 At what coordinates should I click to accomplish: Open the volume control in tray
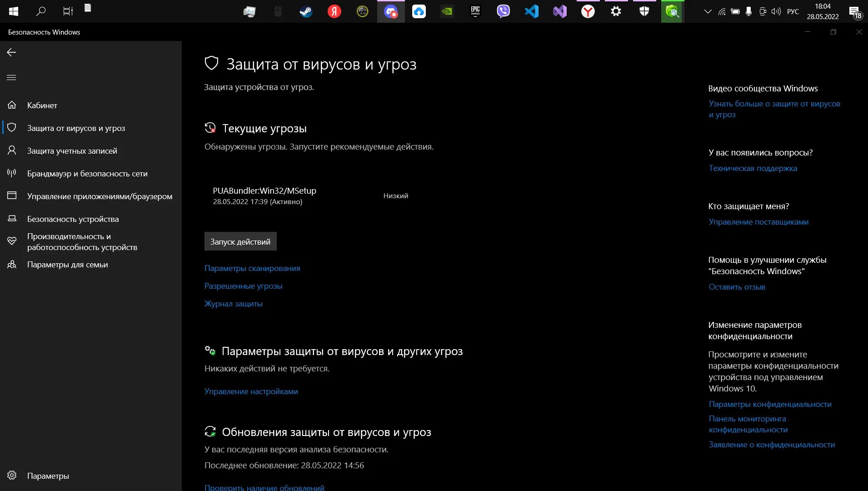pyautogui.click(x=776, y=11)
